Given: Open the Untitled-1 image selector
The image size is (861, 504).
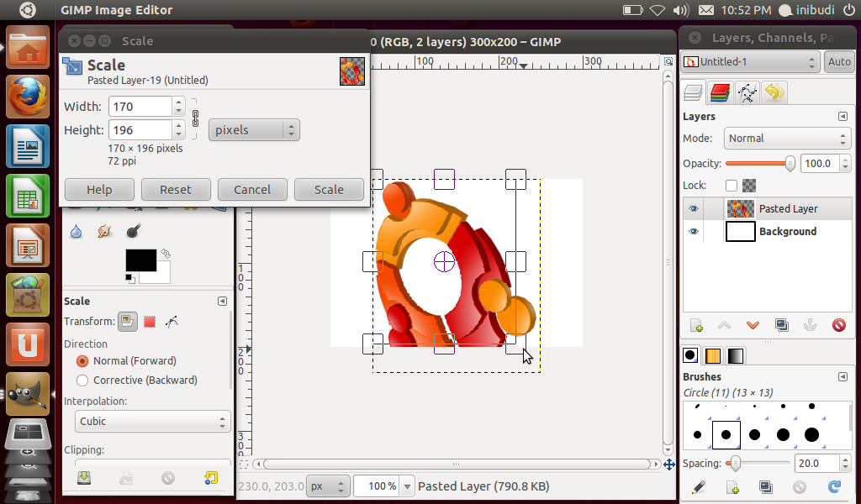Looking at the screenshot, I should (750, 62).
